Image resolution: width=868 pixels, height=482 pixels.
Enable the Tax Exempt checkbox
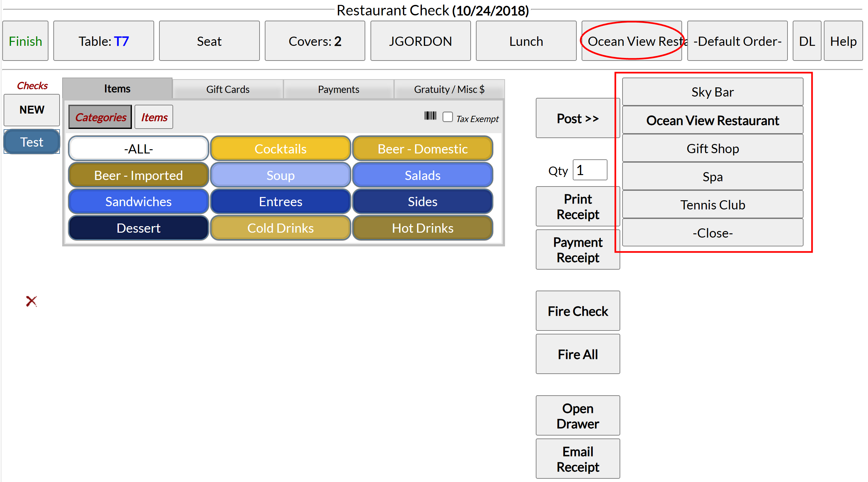coord(447,117)
